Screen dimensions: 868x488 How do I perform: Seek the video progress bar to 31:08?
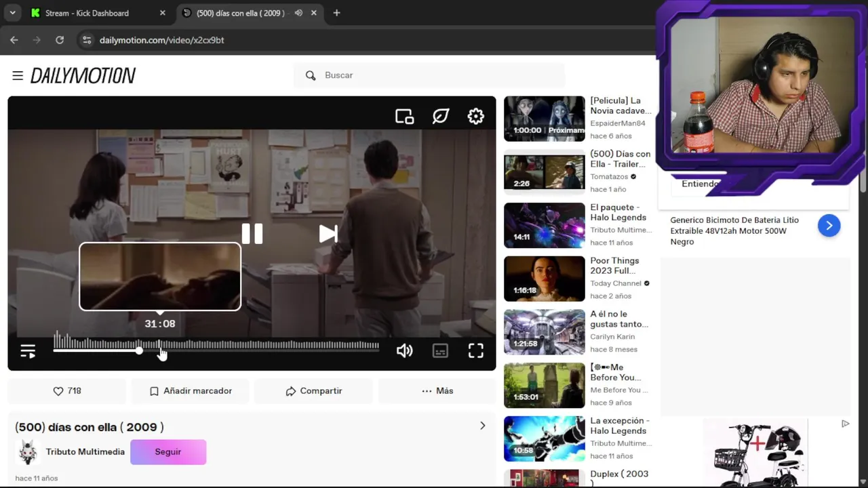[160, 350]
